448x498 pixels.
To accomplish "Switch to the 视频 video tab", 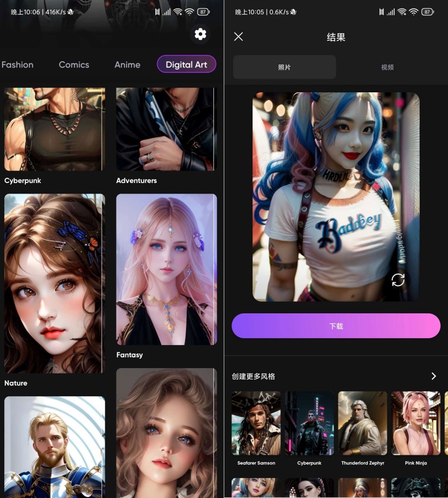I will point(387,67).
